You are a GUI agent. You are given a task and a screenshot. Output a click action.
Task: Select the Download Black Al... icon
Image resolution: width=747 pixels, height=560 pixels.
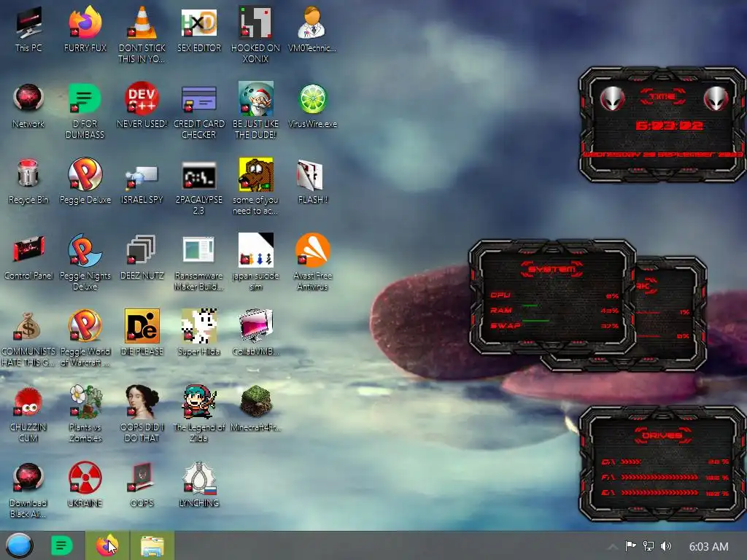pyautogui.click(x=28, y=489)
